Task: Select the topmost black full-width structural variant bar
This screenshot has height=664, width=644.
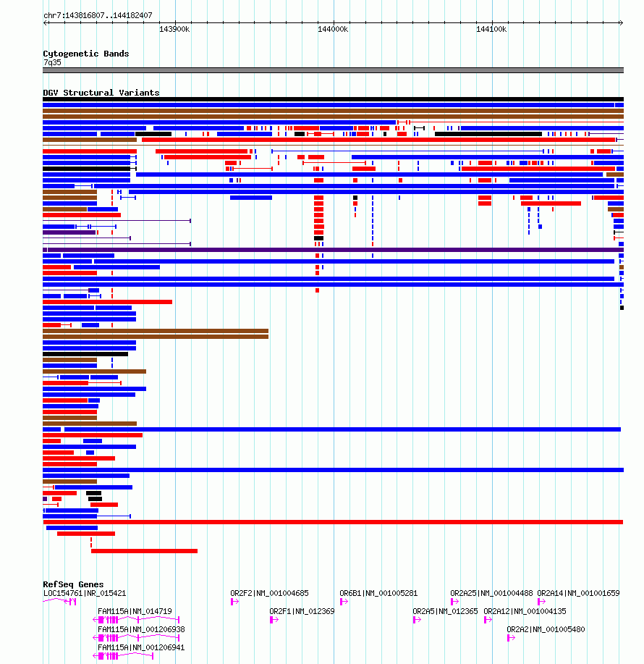Action: point(333,99)
